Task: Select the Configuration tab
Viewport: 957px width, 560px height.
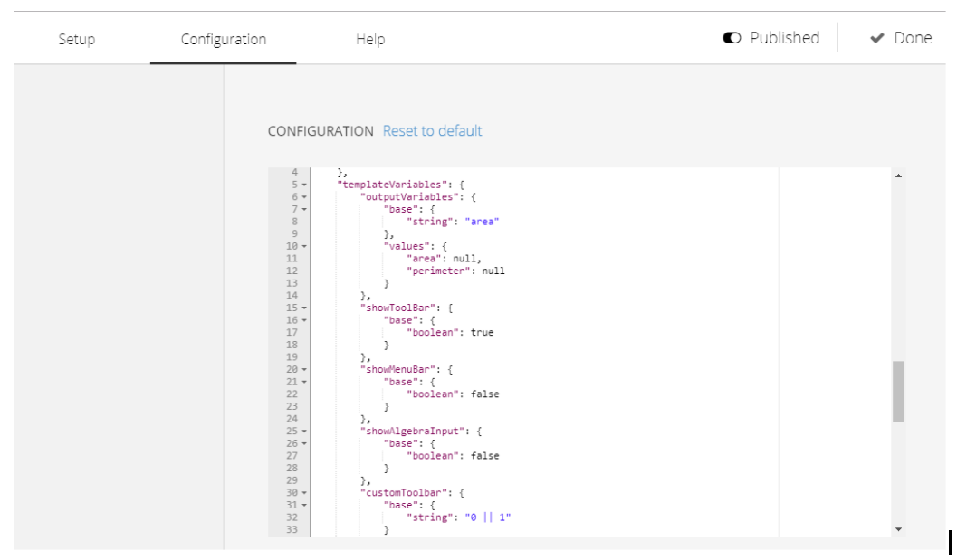Action: pos(224,39)
